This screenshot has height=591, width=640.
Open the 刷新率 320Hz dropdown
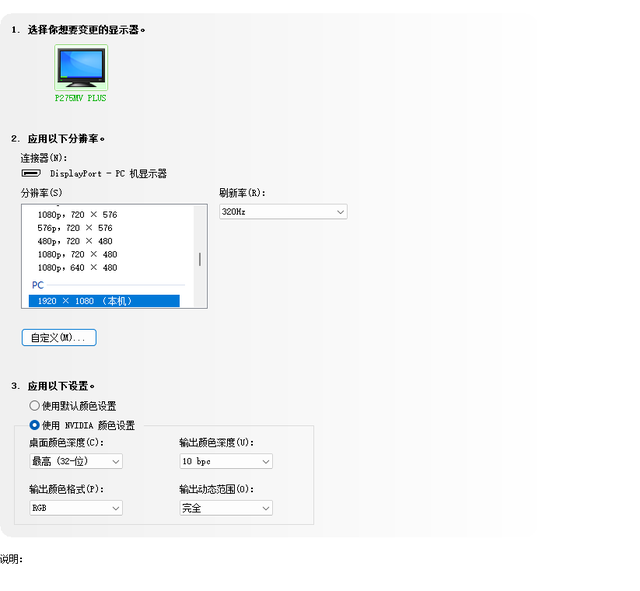(x=283, y=212)
